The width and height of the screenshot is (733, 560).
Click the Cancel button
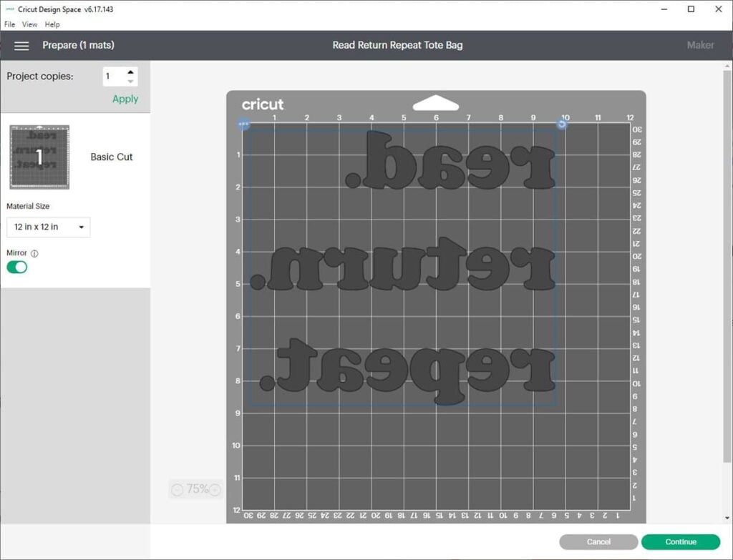[598, 542]
